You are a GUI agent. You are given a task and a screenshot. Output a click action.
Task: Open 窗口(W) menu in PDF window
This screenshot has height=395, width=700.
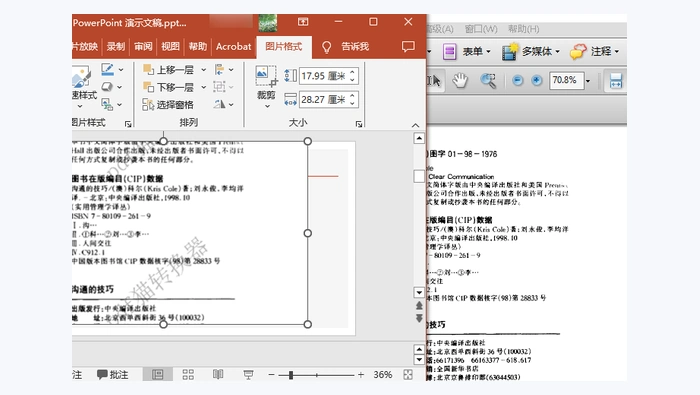[x=481, y=29]
